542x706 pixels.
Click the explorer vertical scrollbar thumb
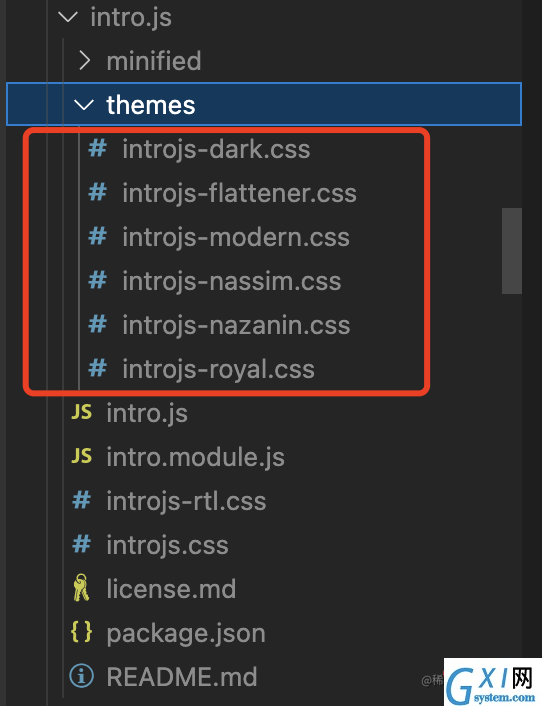512,251
